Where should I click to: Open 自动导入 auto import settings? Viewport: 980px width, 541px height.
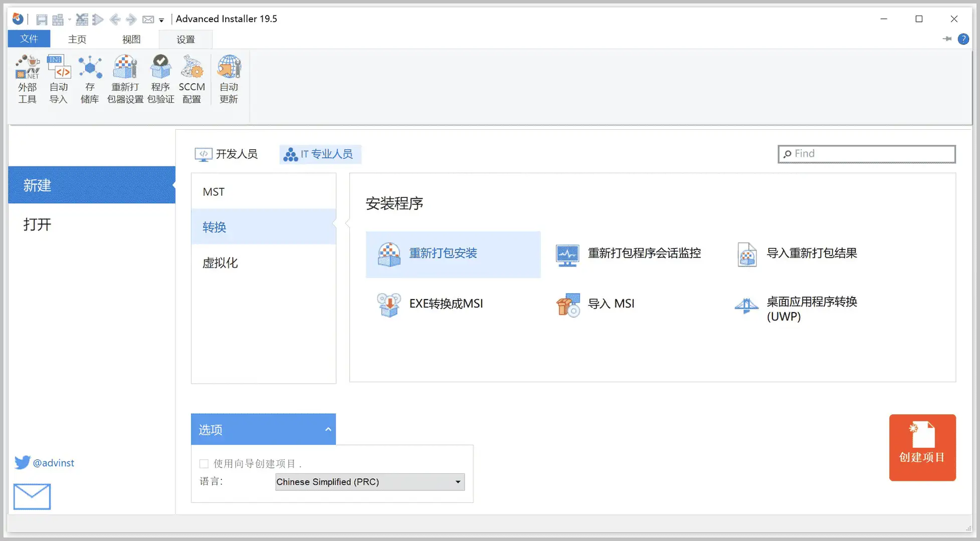point(59,79)
